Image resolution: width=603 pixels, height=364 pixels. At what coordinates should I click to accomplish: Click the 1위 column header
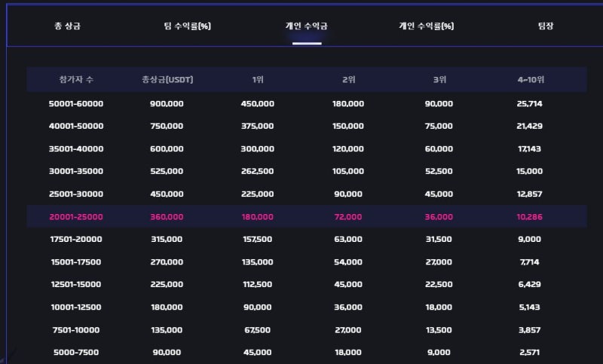[258, 80]
